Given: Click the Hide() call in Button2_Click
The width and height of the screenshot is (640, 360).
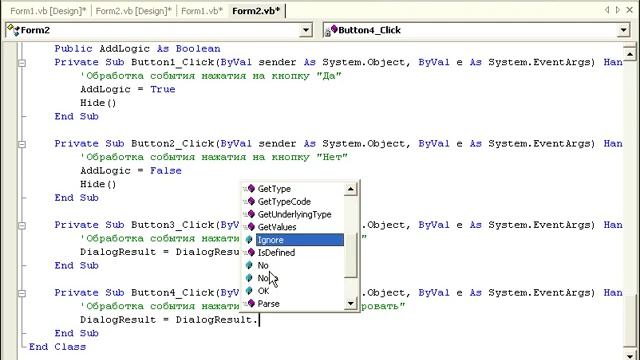Looking at the screenshot, I should tap(98, 184).
